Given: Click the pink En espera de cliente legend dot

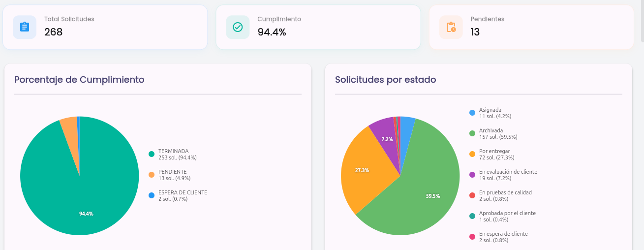Looking at the screenshot, I should click(472, 237).
